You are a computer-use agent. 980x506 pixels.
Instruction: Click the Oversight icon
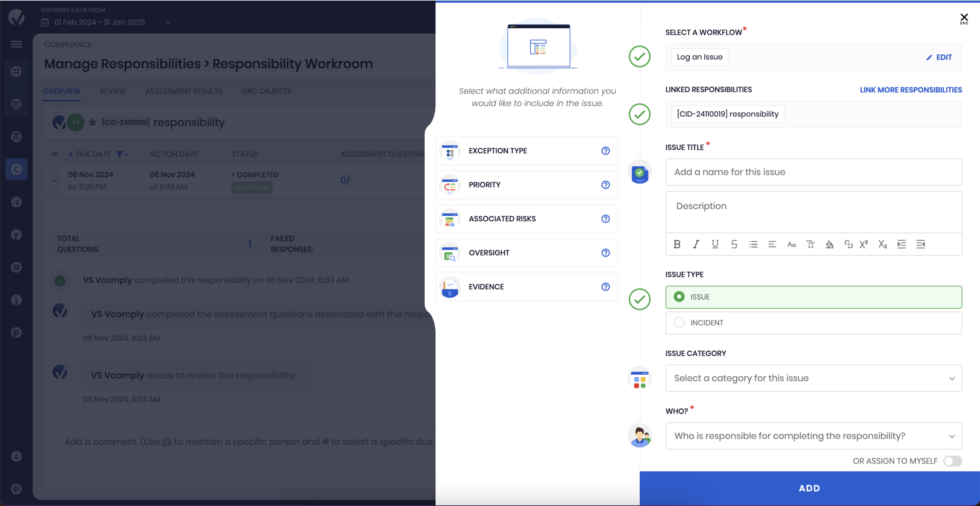point(451,252)
